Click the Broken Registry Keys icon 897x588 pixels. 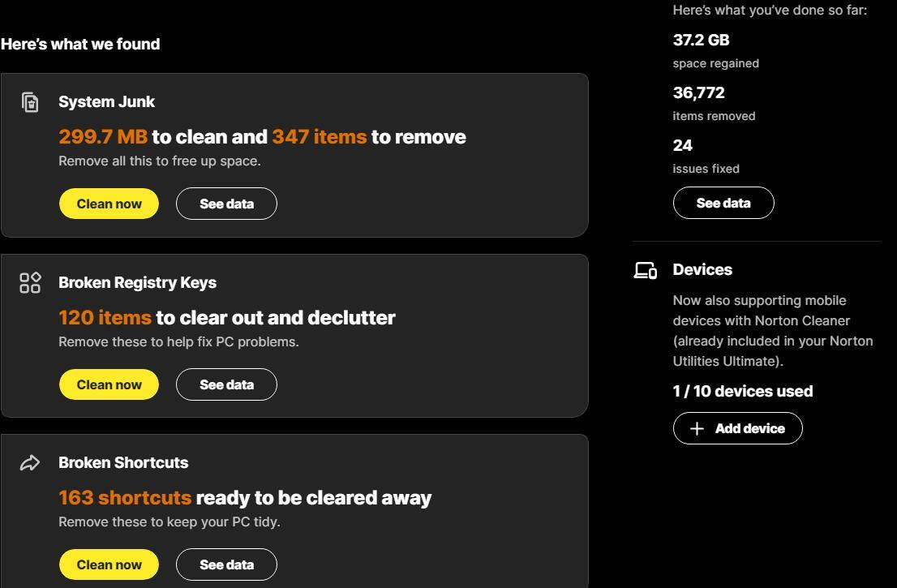pyautogui.click(x=30, y=283)
